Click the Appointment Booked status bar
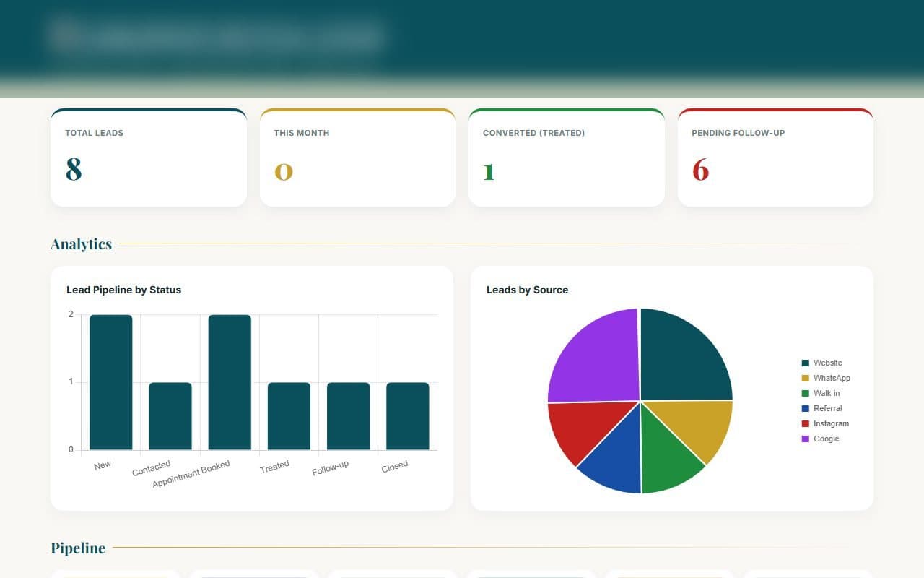Screen dimensions: 924x578 click(230, 382)
